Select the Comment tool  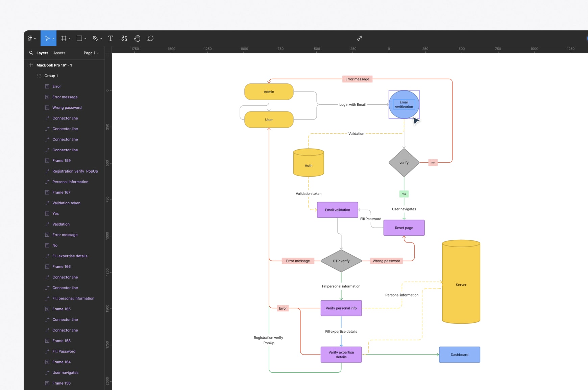tap(150, 38)
